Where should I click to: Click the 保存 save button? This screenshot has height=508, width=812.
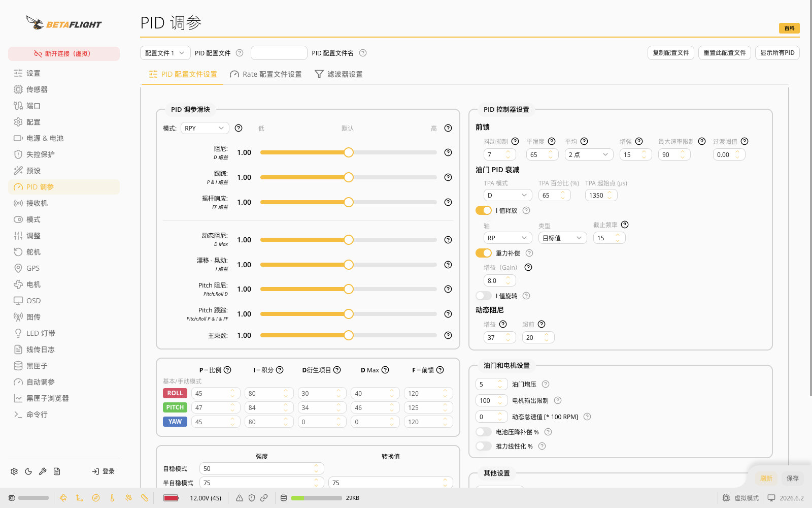point(793,478)
